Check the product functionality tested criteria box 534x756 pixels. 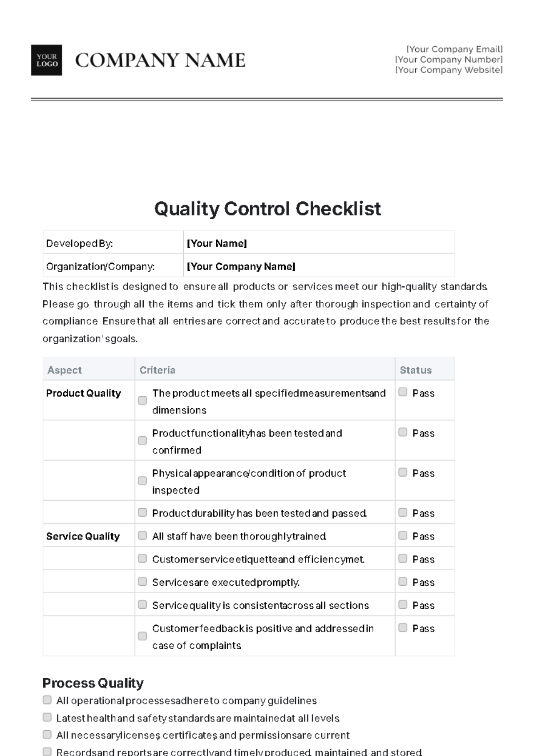click(142, 440)
